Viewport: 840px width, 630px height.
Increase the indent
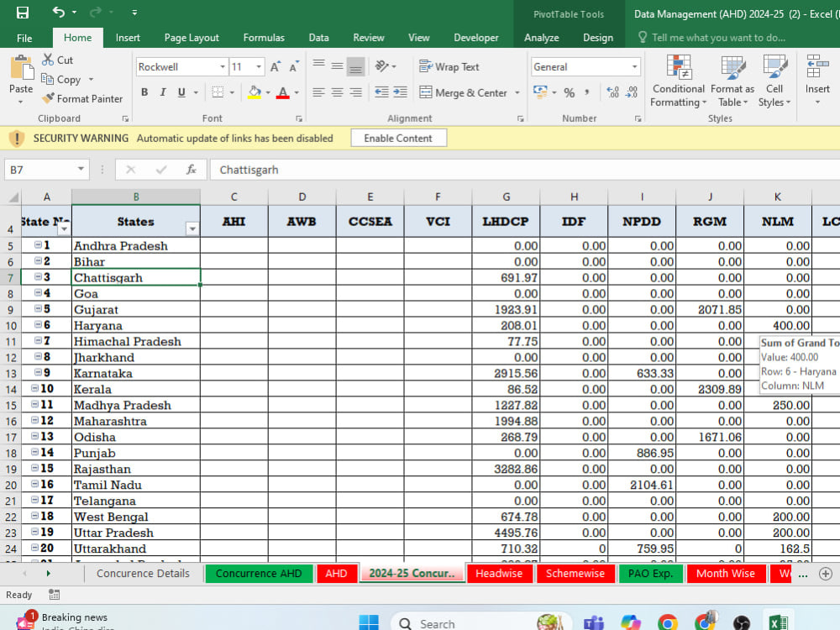(400, 92)
